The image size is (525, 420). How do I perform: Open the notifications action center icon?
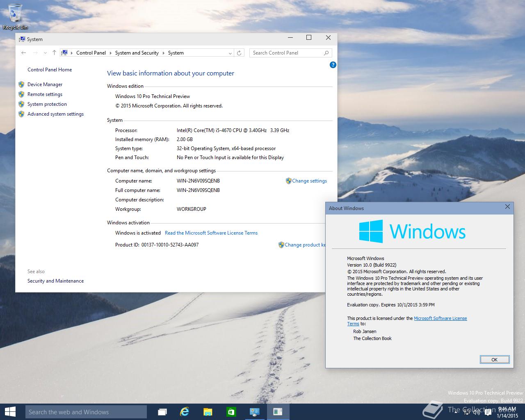[488, 413]
